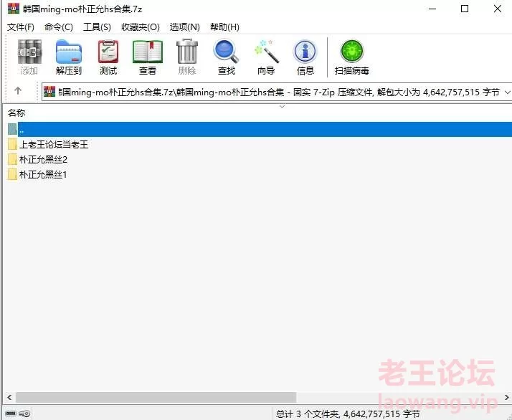Open the 选项(N) menu
512x420 pixels.
[184, 27]
